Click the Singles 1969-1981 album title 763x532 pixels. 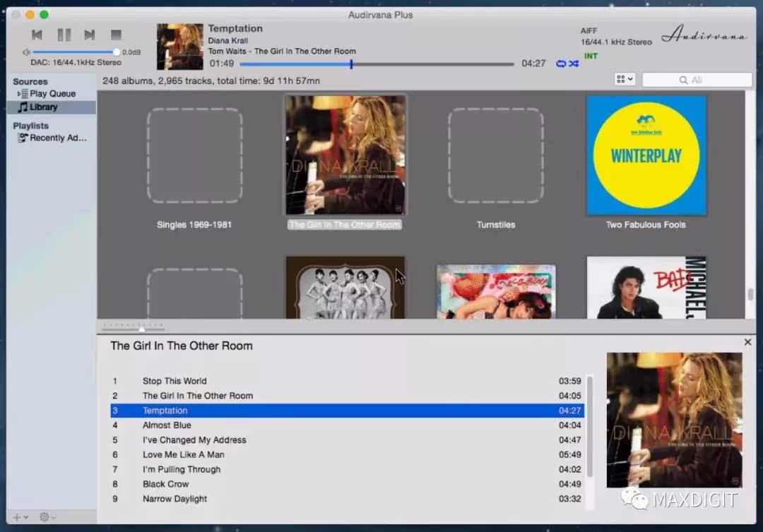coord(194,225)
